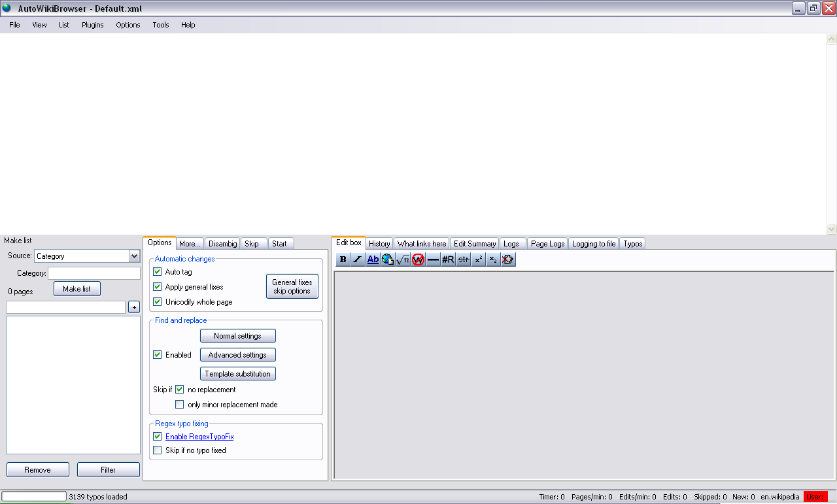Toggle the Find and replace Enabled checkbox
The image size is (837, 504).
click(157, 354)
